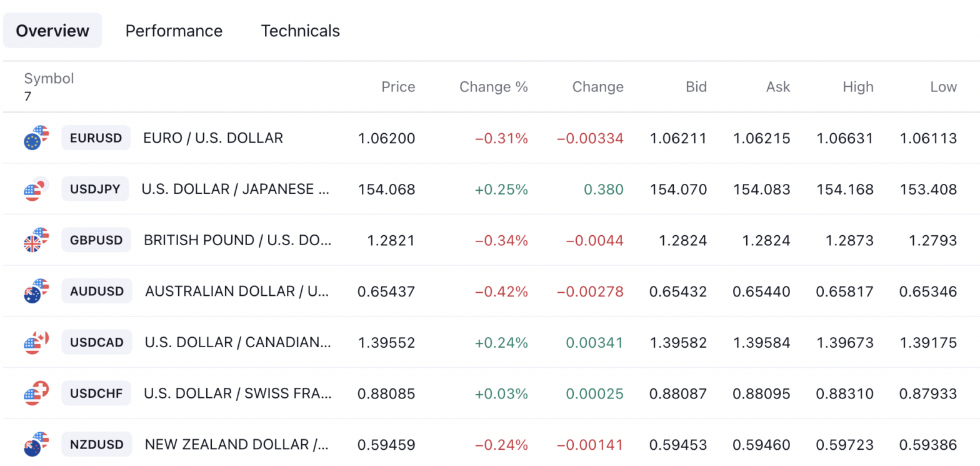Click the EURUSD currency pair flag icon
This screenshot has height=466, width=980.
pyautogui.click(x=34, y=138)
